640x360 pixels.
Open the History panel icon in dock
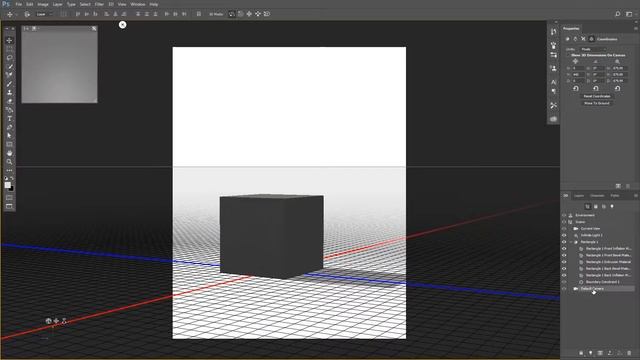(x=553, y=32)
